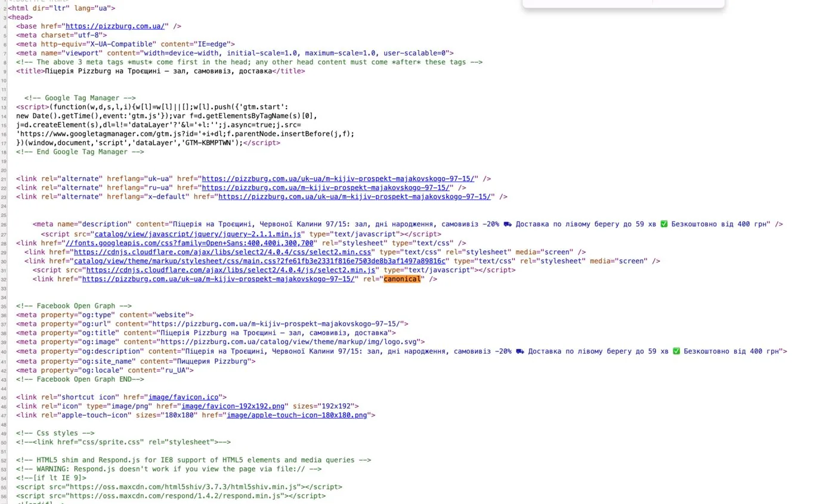Click the meta charset "utf-8" line
Image resolution: width=835 pixels, height=504 pixels.
pyautogui.click(x=61, y=35)
